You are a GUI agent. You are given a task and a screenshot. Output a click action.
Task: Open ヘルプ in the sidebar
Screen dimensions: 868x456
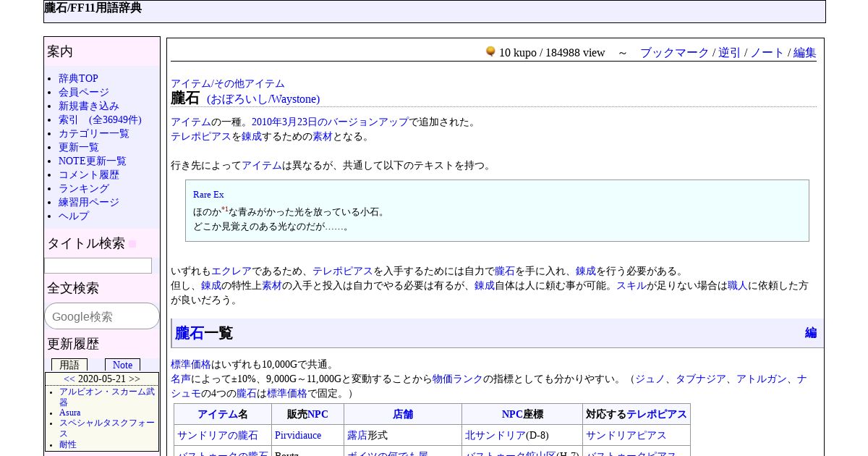click(x=74, y=216)
